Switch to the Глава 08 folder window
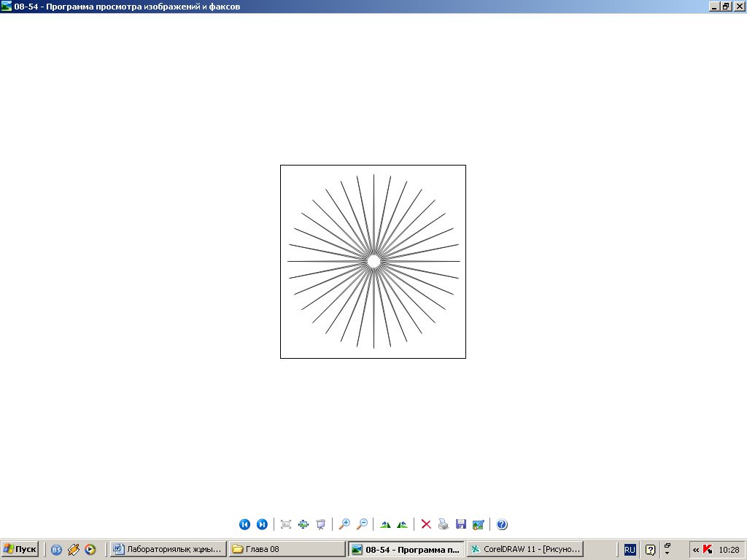The image size is (747, 560). click(287, 549)
